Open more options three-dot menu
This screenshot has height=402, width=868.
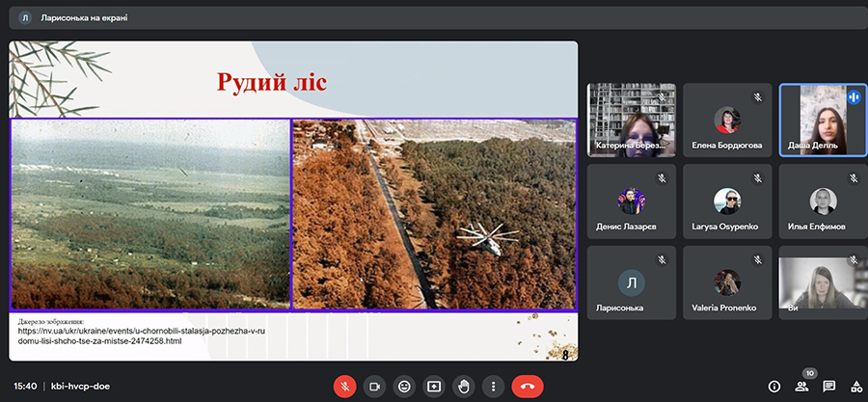click(493, 387)
